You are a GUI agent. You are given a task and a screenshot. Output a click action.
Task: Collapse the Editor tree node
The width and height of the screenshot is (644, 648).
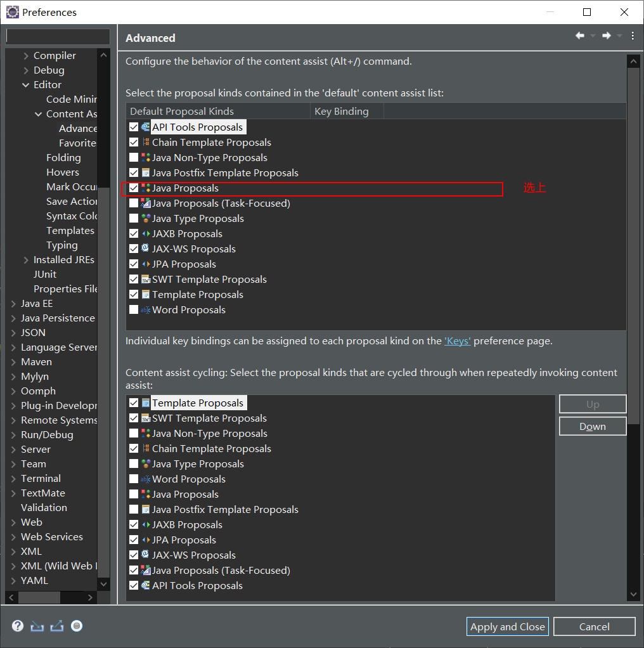pos(25,85)
